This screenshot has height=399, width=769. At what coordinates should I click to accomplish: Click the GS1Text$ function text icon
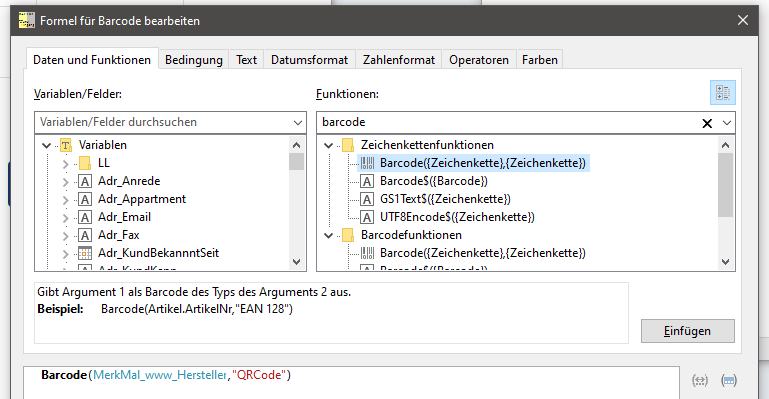[367, 199]
